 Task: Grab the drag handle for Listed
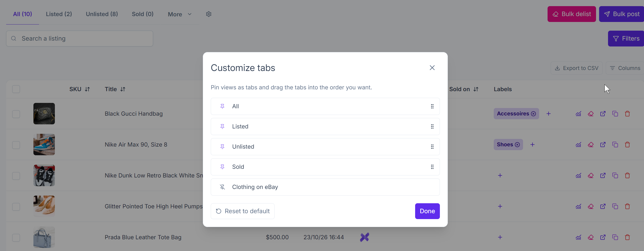click(x=432, y=126)
